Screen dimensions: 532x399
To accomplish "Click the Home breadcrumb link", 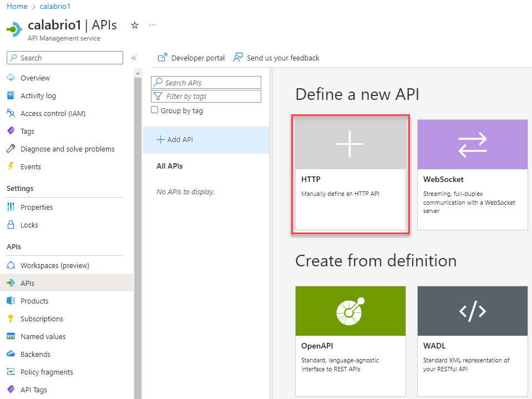I will [x=17, y=6].
